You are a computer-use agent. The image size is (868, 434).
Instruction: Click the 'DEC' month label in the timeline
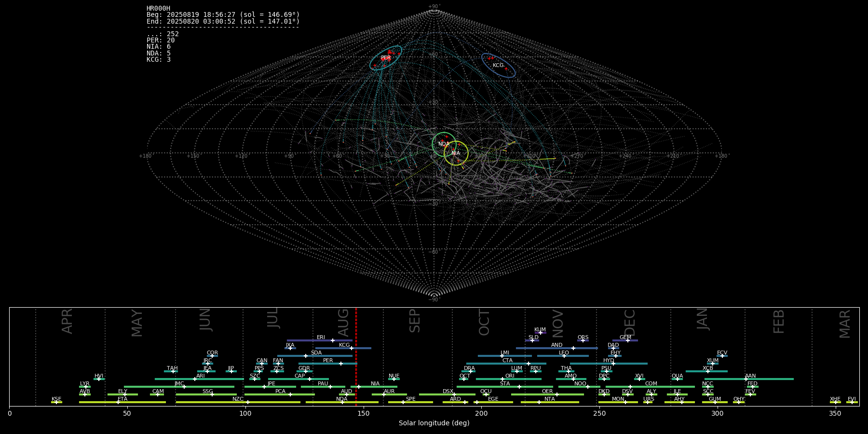tap(630, 322)
